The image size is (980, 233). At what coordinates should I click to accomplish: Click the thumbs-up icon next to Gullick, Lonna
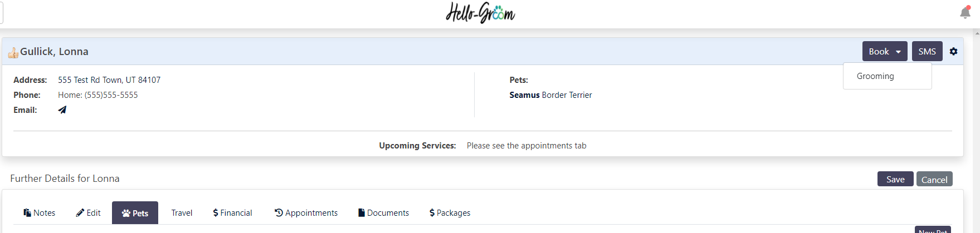tap(13, 53)
